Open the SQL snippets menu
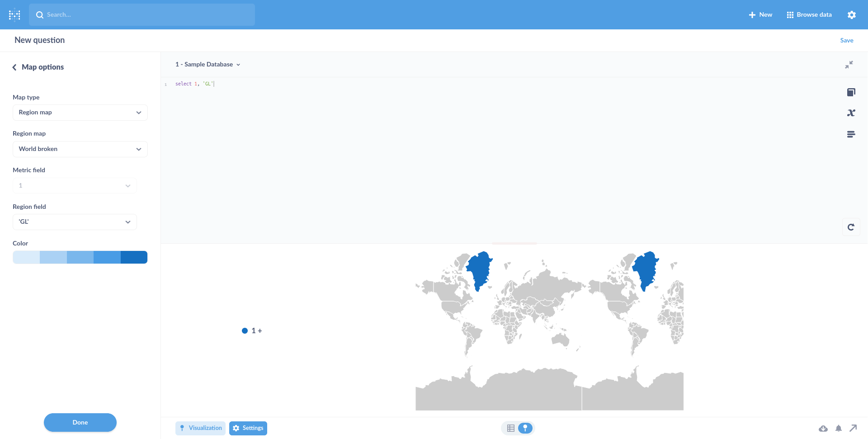 [852, 134]
